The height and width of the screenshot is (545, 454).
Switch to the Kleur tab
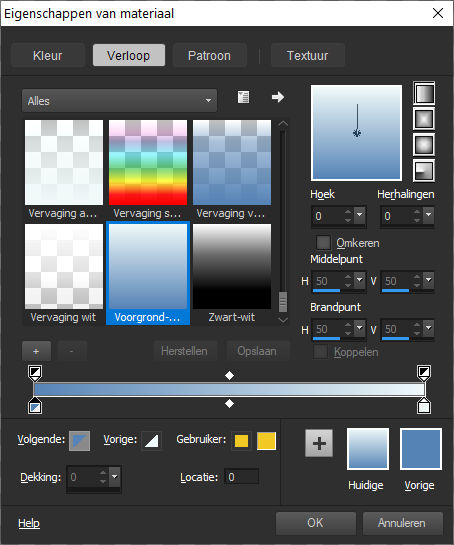click(x=48, y=55)
